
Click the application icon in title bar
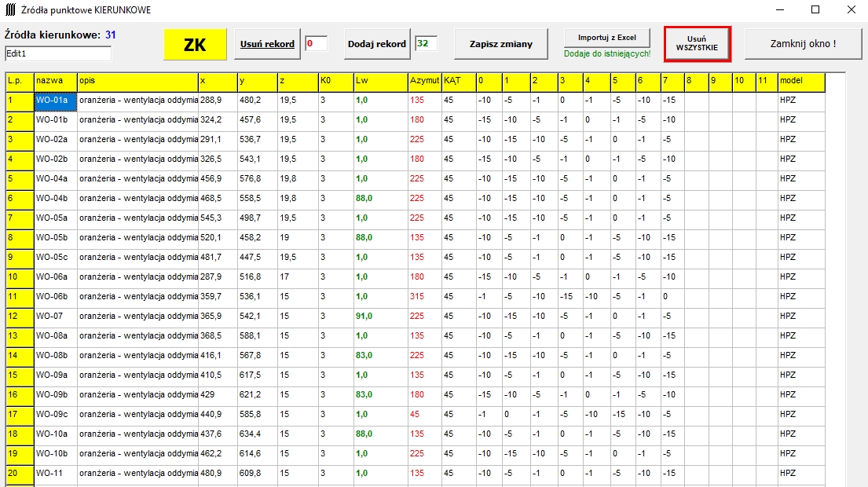click(x=9, y=9)
